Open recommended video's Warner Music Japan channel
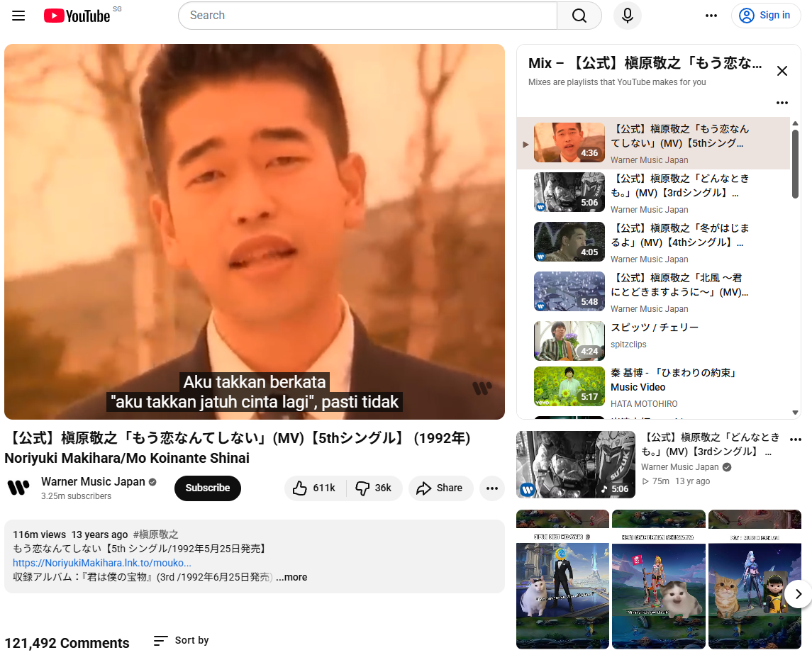 pos(680,467)
